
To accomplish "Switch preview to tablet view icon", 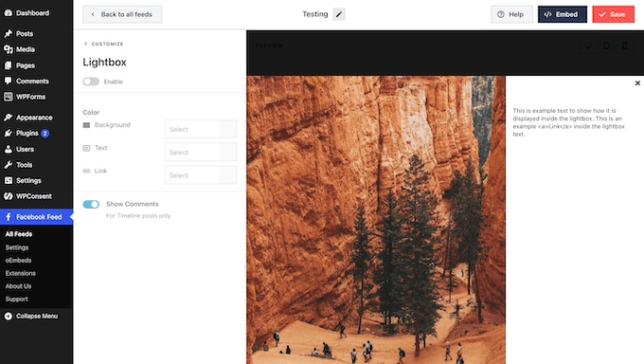I will (x=606, y=45).
